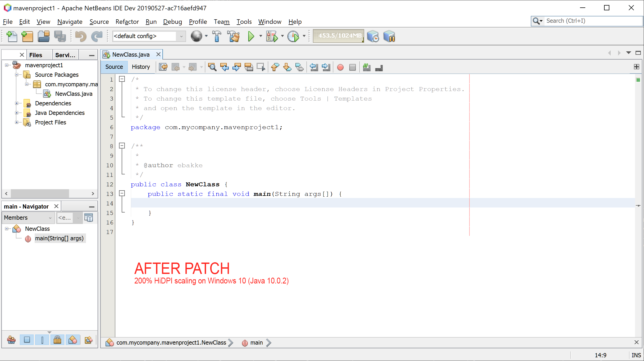Screen dimensions: 644x361
Task: Click the Save All toolbar icon
Action: click(x=60, y=36)
